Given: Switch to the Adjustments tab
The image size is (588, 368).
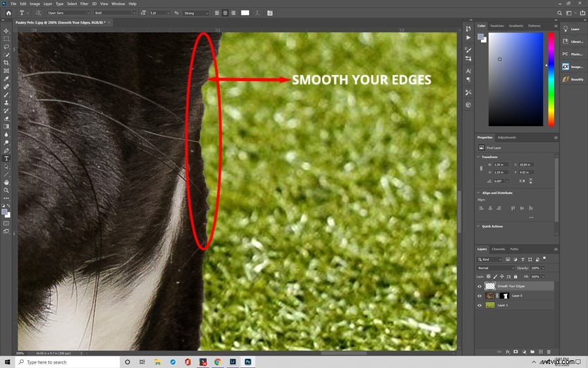Looking at the screenshot, I should [506, 137].
